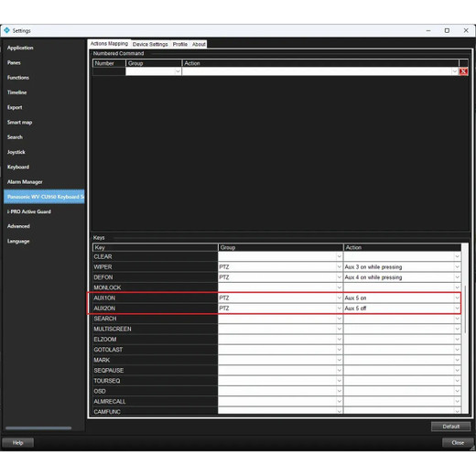476x476 pixels.
Task: Open the AUX2ON Action dropdown showing Aux 5 off
Action: [x=402, y=308]
